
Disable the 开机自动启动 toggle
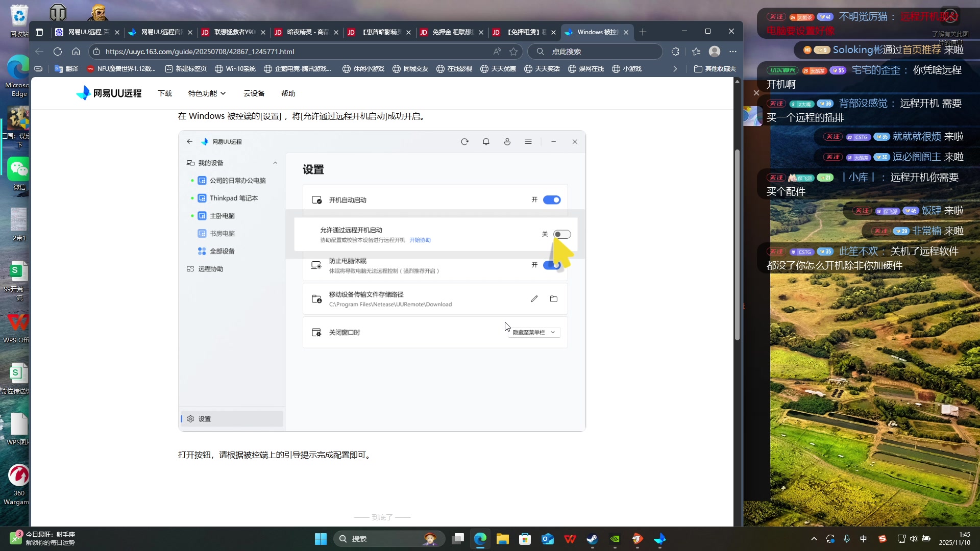click(552, 199)
